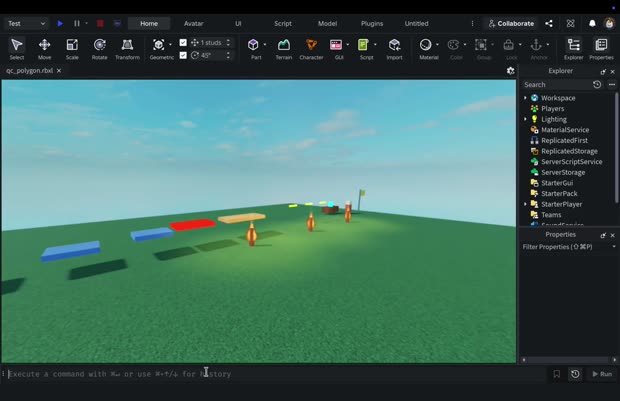The height and width of the screenshot is (401, 620).
Task: Click the bookmark icon in command bar
Action: (x=556, y=374)
